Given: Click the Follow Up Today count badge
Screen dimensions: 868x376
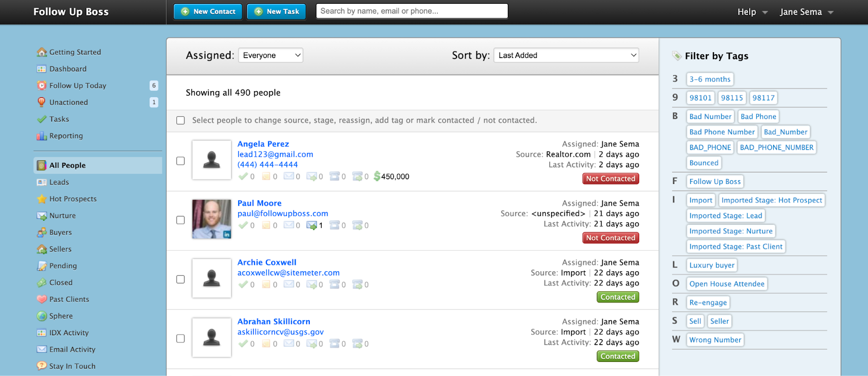Looking at the screenshot, I should (x=154, y=86).
